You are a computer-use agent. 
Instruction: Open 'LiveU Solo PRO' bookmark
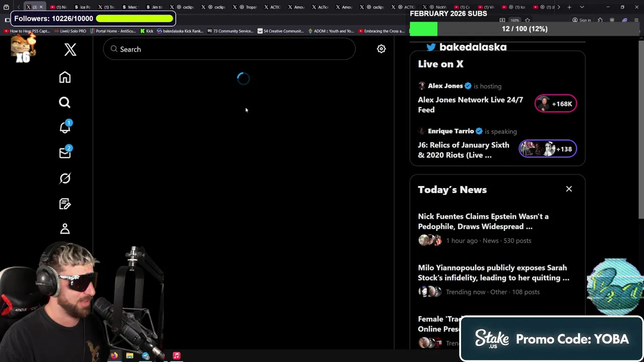(x=70, y=31)
